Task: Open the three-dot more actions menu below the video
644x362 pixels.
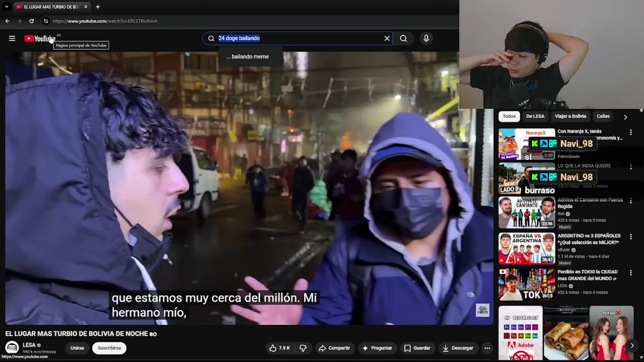Action: [487, 348]
